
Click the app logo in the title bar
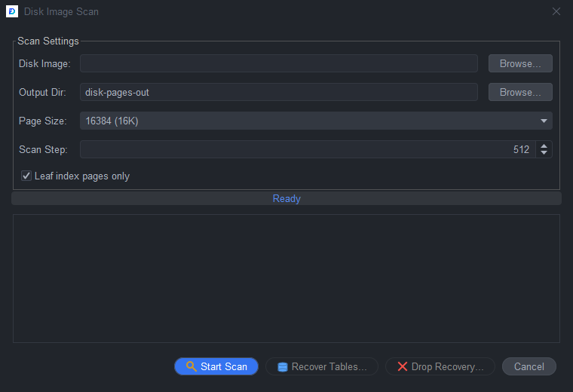[x=12, y=11]
